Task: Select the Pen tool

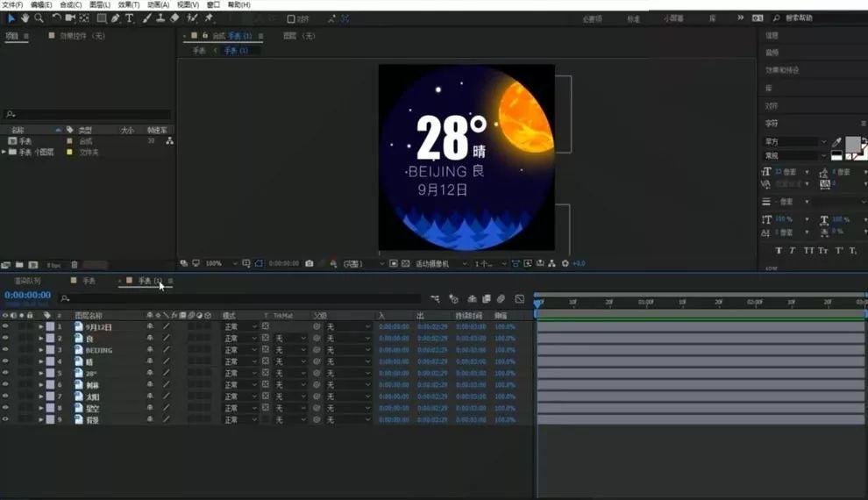Action: (x=115, y=18)
